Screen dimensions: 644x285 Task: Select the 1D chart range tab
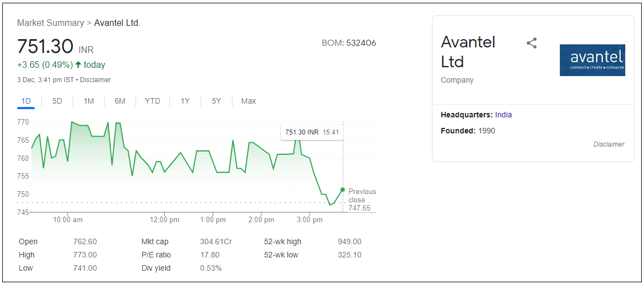26,101
